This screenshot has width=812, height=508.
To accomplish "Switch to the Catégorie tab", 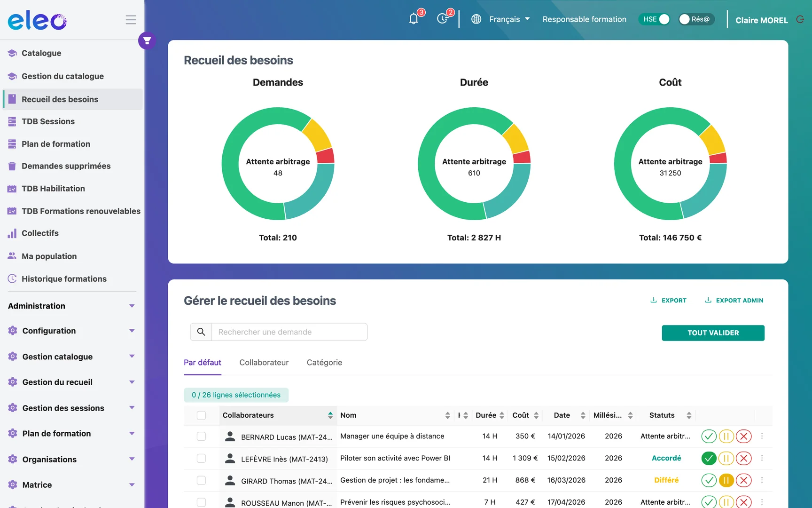I will point(324,363).
